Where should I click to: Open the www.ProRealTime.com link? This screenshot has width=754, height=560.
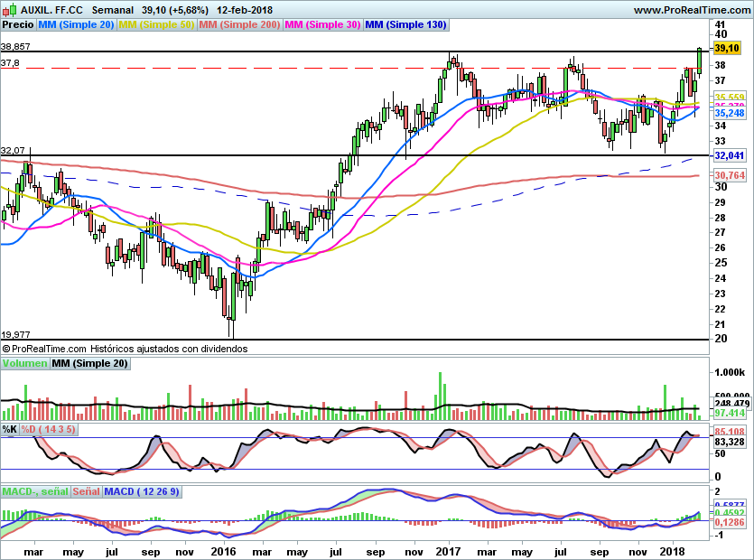[690, 10]
